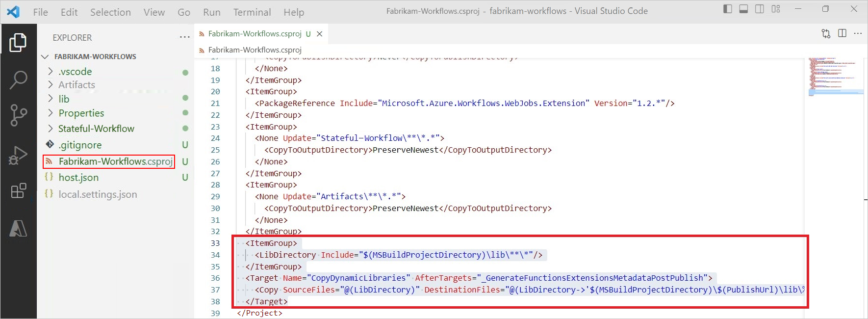The image size is (868, 319).
Task: Open the Extensions view icon
Action: coord(18,191)
